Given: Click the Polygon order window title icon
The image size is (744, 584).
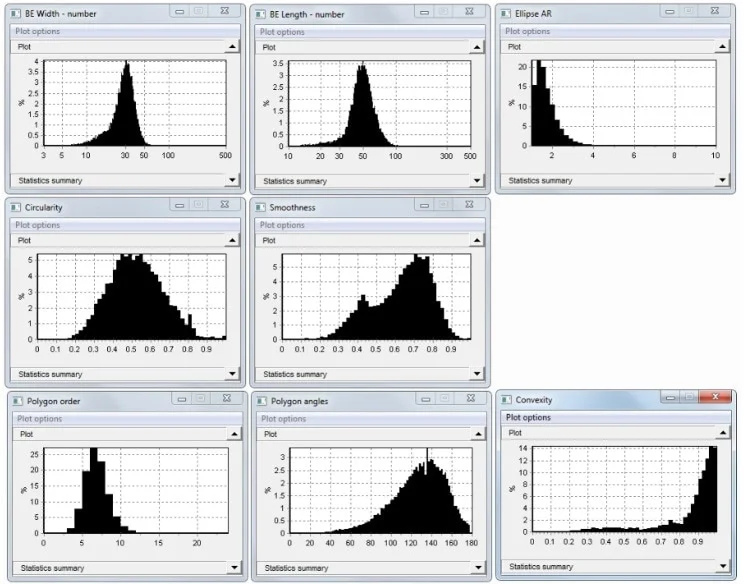Looking at the screenshot, I should coord(16,401).
